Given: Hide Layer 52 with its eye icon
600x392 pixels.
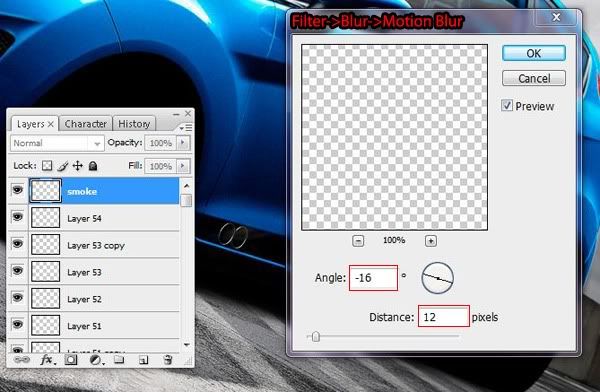Looking at the screenshot, I should click(x=17, y=297).
